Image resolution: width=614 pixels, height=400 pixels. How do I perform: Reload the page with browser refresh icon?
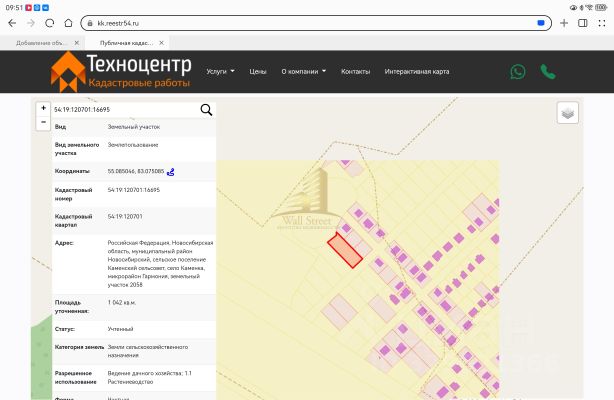[49, 23]
